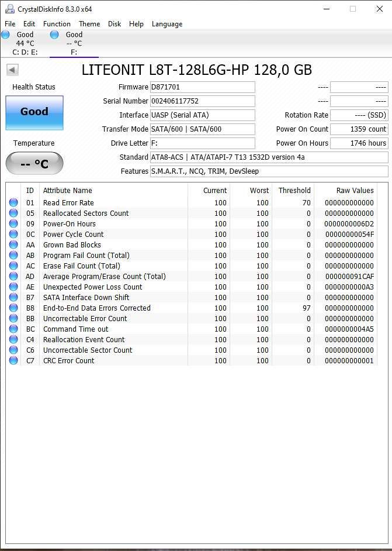This screenshot has height=551, width=392.
Task: Click status icon for End-to-End Data Errors
Action: click(13, 308)
